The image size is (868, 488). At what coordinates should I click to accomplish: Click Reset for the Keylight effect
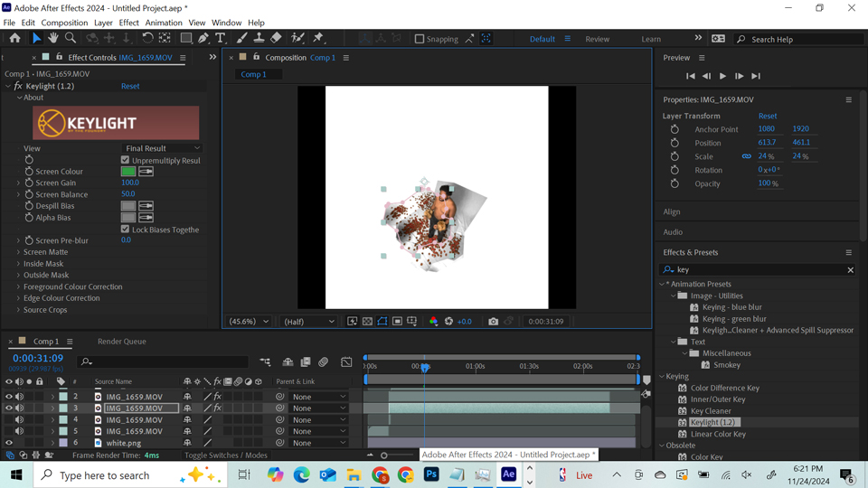point(130,87)
